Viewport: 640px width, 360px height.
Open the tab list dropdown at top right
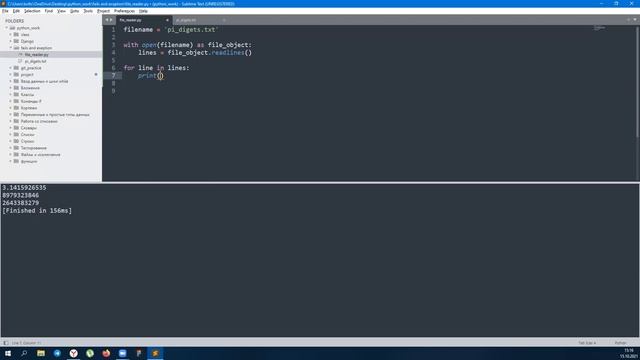click(x=635, y=20)
